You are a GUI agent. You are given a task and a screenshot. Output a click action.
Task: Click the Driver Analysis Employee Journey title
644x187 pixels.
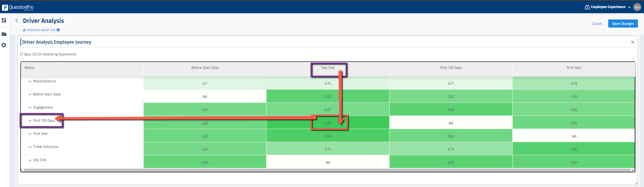tap(57, 42)
